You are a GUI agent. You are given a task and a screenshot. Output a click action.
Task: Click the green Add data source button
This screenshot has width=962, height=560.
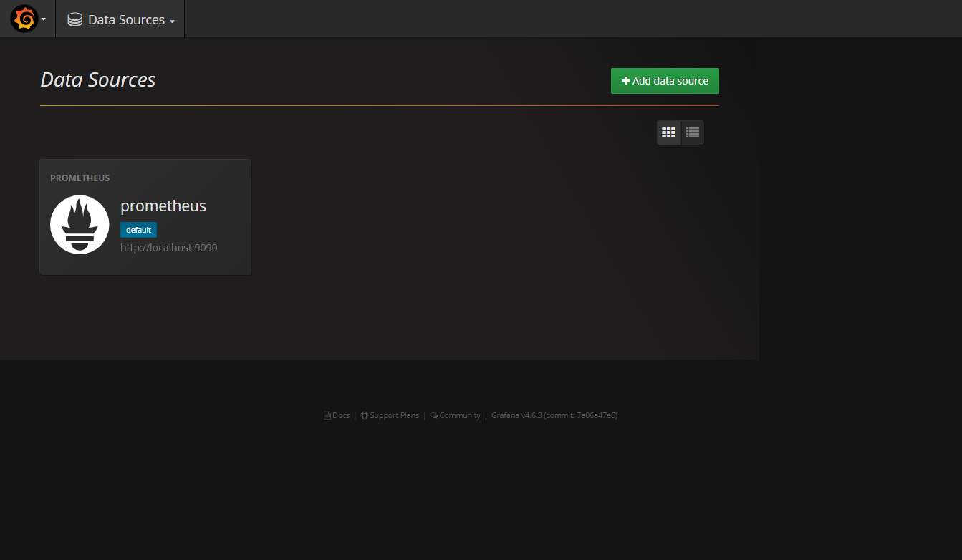665,81
